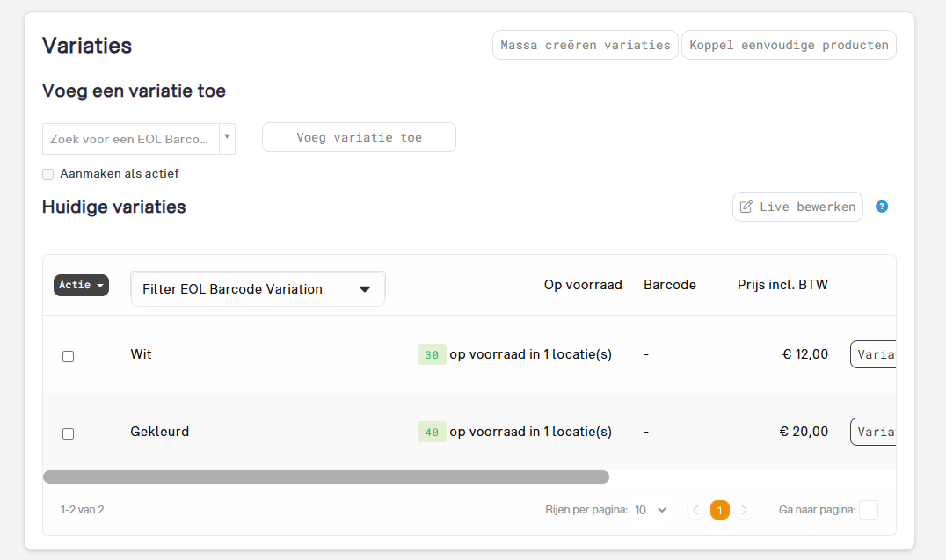Image resolution: width=946 pixels, height=560 pixels.
Task: Focus the Ga naar pagina input field
Action: [x=868, y=510]
